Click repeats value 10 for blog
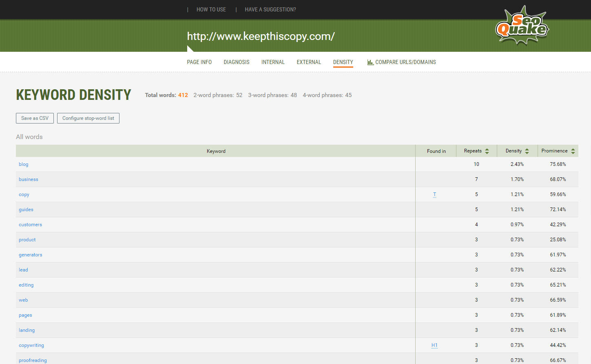This screenshot has height=364, width=591. click(x=476, y=164)
